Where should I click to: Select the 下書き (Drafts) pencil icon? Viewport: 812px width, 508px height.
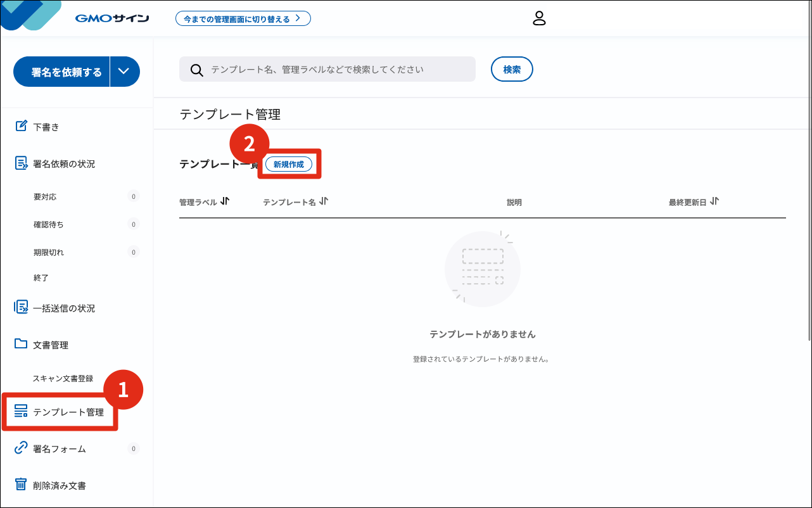(x=20, y=126)
